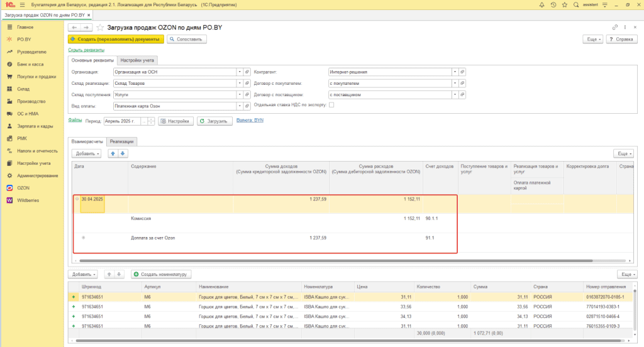The width and height of the screenshot is (644, 347).
Task: Toggle Отдельная ставка НДС по экспорту checkbox
Action: pos(331,105)
